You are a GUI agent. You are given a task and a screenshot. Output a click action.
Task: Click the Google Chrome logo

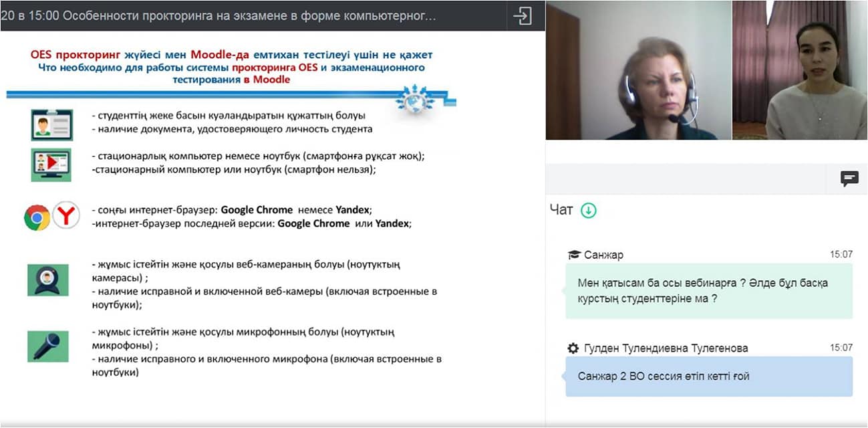pos(37,218)
